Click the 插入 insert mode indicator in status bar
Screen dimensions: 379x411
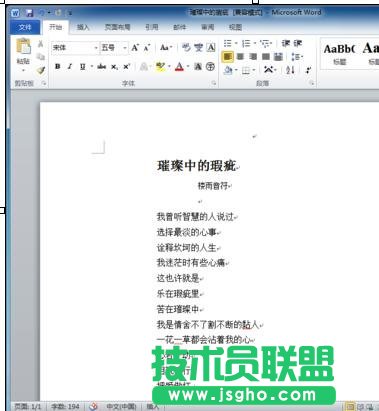(153, 406)
